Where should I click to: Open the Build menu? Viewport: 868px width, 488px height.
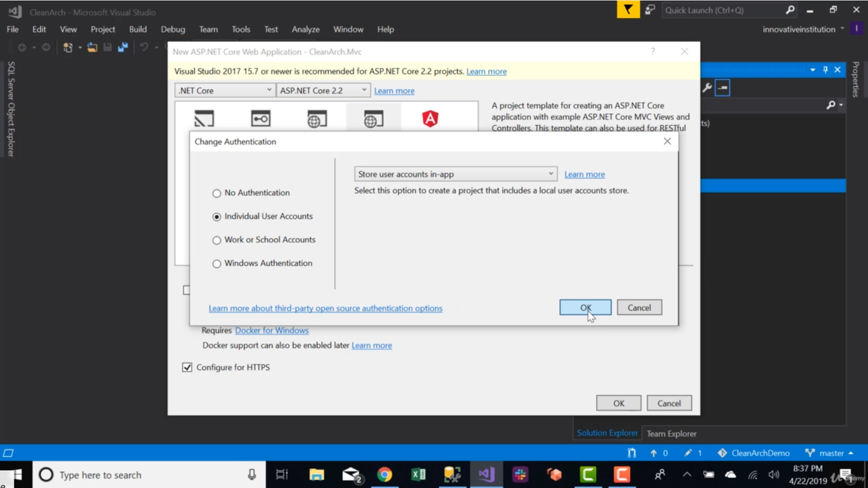(x=137, y=30)
